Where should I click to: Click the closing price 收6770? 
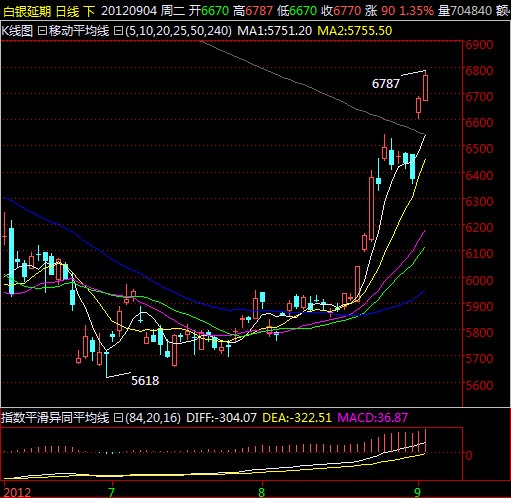coord(341,11)
